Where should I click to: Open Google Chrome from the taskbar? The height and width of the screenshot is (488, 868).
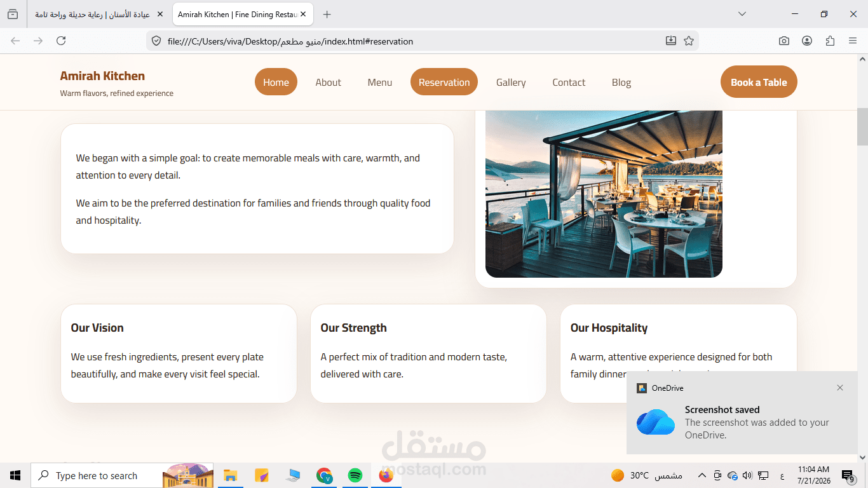tap(324, 475)
